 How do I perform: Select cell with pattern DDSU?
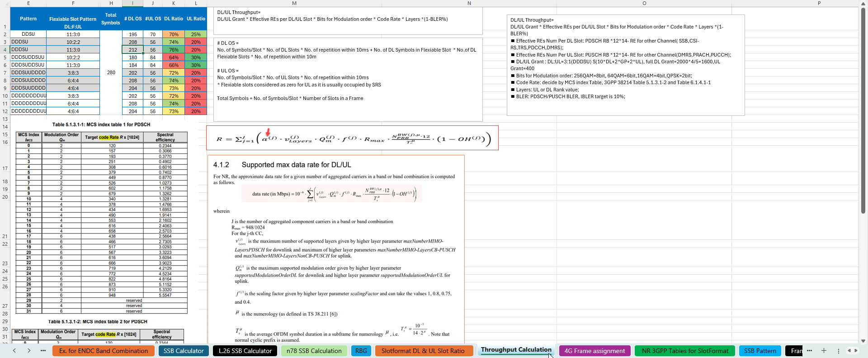28,34
